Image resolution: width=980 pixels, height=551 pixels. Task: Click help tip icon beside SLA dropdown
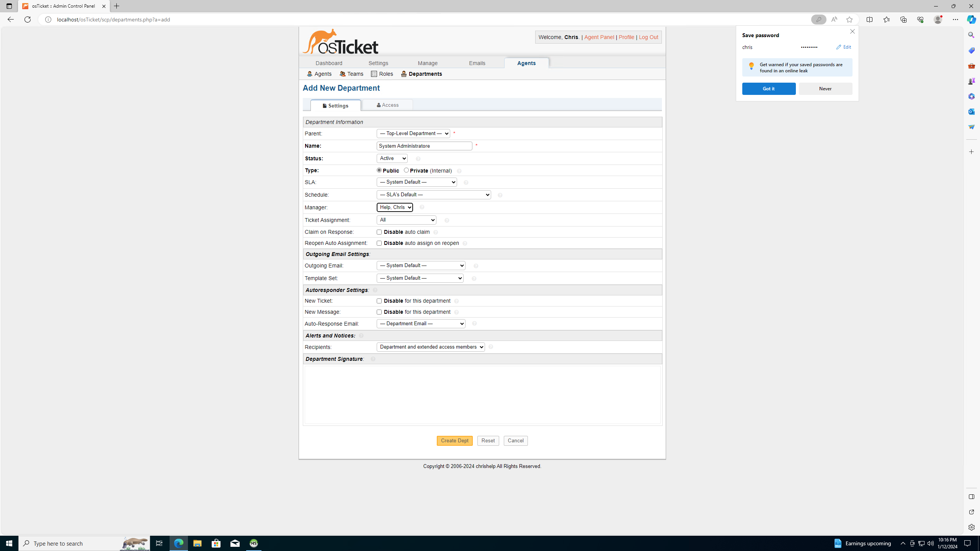[x=466, y=183]
